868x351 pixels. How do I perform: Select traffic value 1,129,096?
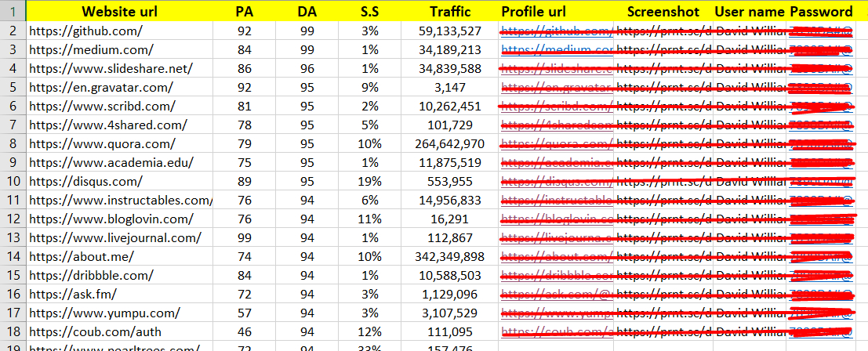click(x=450, y=294)
